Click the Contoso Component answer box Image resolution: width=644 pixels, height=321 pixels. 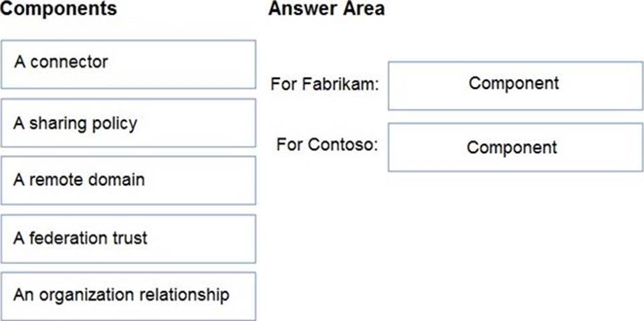(515, 147)
